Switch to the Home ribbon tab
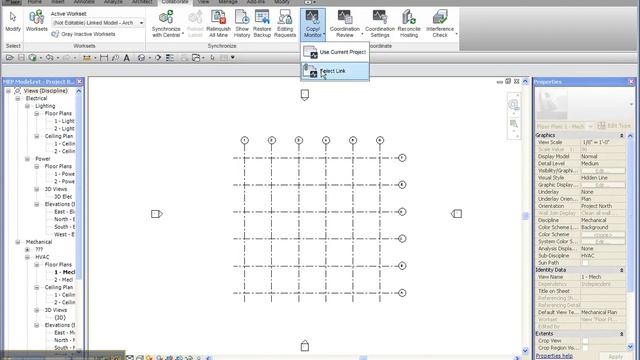Image resolution: width=640 pixels, height=360 pixels. (x=35, y=2)
